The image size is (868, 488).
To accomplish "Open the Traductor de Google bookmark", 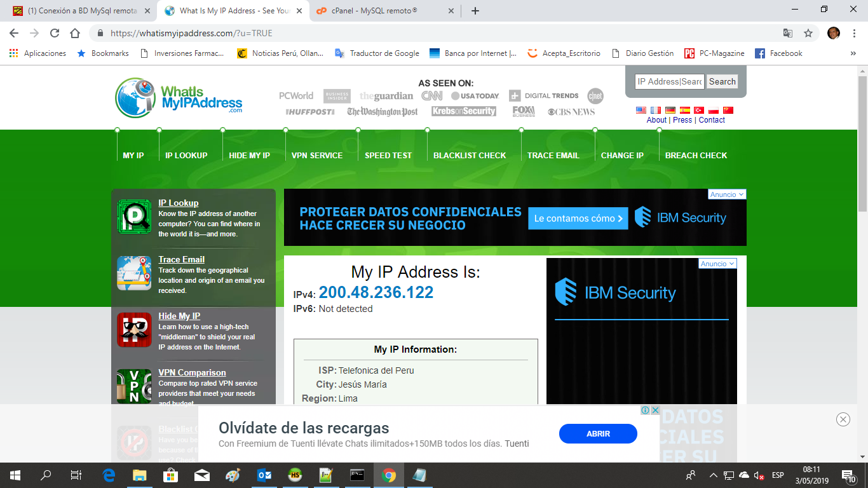I will 377,53.
